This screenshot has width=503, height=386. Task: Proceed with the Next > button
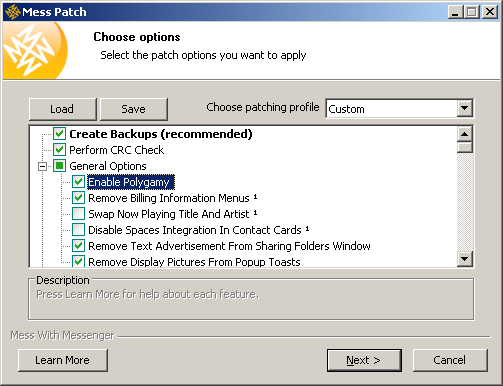364,360
